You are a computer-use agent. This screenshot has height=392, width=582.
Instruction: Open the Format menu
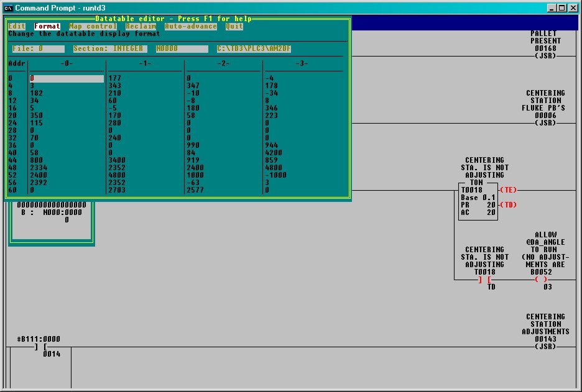pyautogui.click(x=46, y=26)
